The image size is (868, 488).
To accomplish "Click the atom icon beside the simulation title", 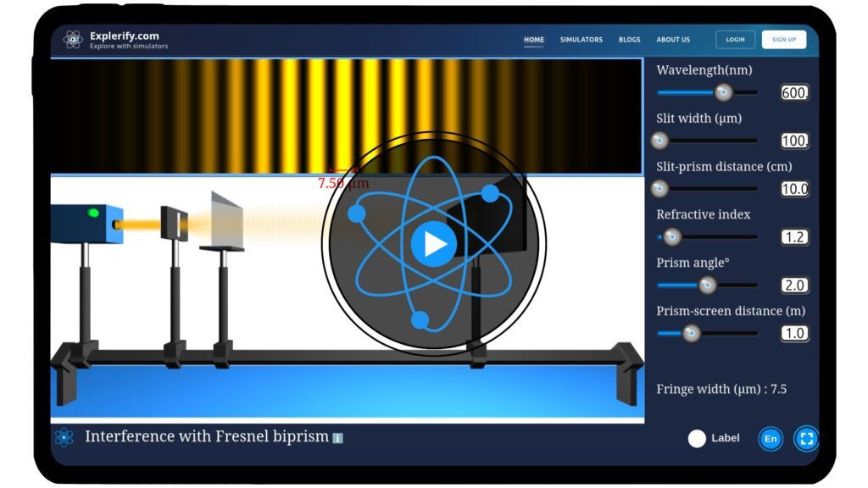I will pyautogui.click(x=63, y=437).
